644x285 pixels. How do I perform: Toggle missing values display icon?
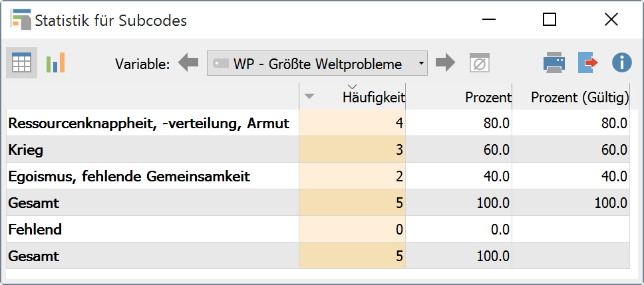(x=479, y=64)
